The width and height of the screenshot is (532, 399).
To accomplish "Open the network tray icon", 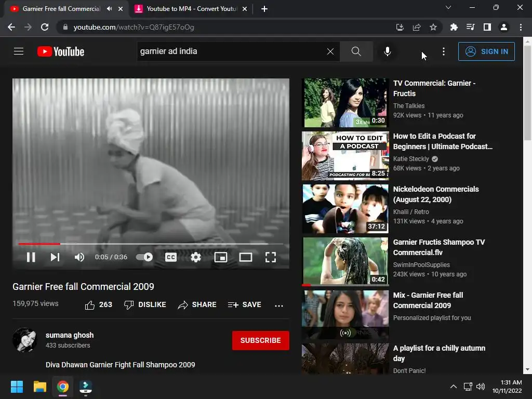I will [468, 387].
